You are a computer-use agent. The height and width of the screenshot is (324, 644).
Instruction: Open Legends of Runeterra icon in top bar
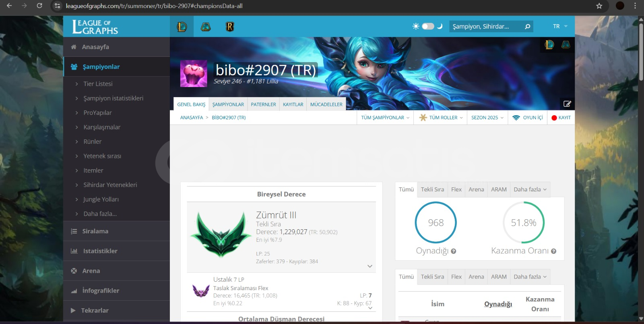point(230,27)
